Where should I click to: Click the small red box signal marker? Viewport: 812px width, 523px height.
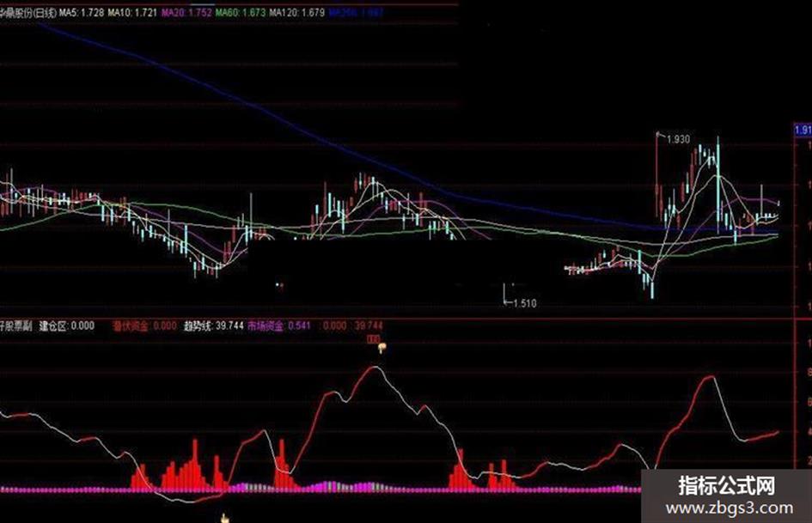click(x=374, y=338)
